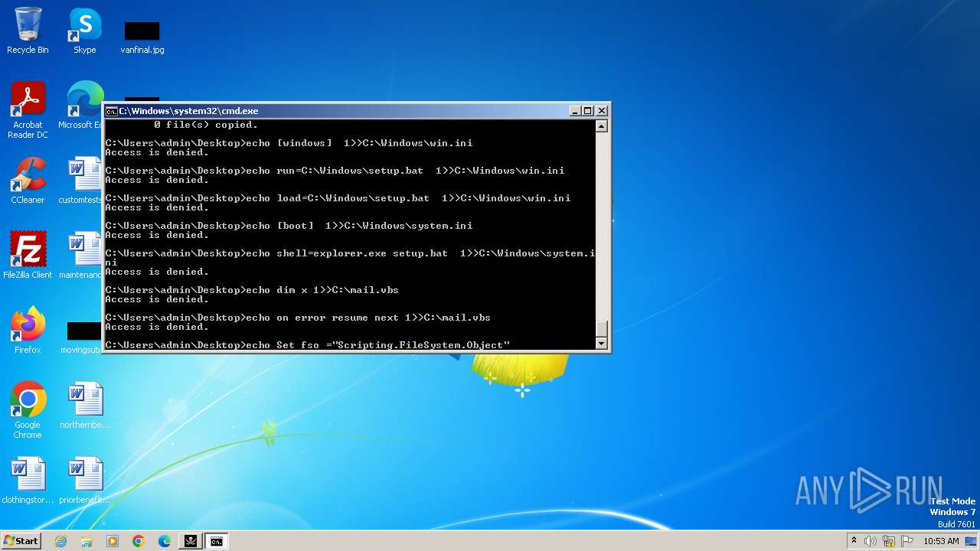Select the cmd.exe taskbar button
The width and height of the screenshot is (980, 551).
[x=217, y=541]
